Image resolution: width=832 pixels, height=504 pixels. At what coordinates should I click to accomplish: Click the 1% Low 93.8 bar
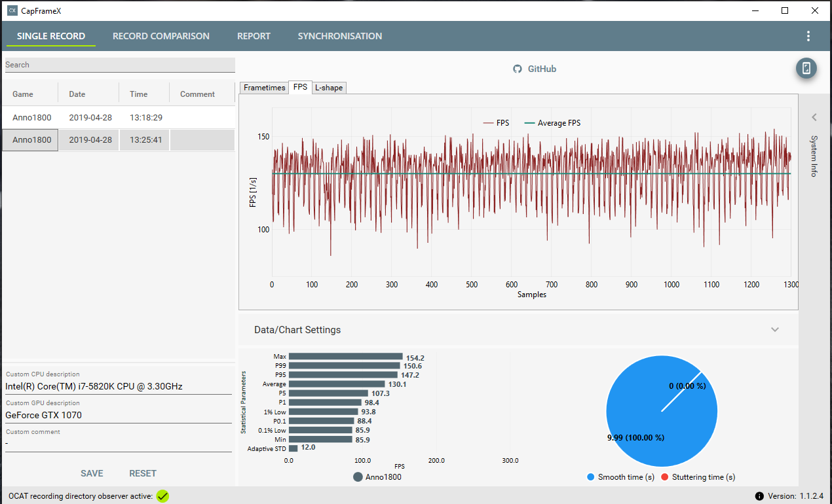tap(324, 412)
